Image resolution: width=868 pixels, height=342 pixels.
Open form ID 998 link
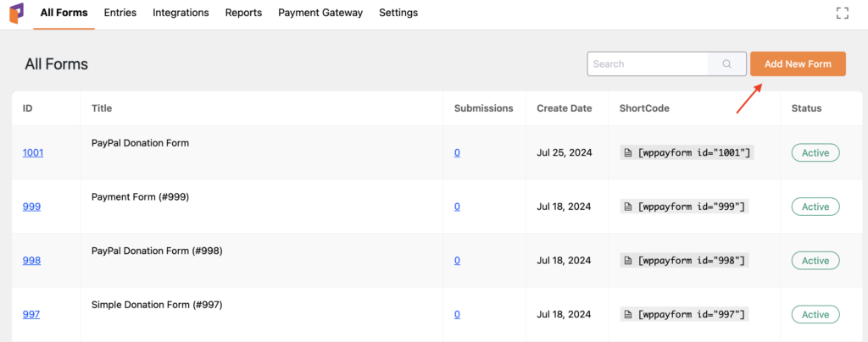click(x=31, y=261)
